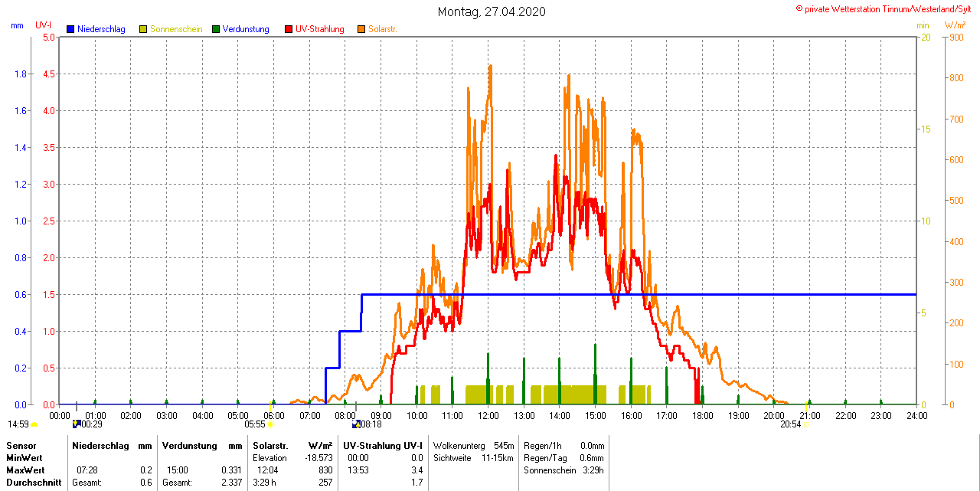The image size is (980, 491).
Task: Click the red UV-Strahlung legend swatch
Action: 289,29
